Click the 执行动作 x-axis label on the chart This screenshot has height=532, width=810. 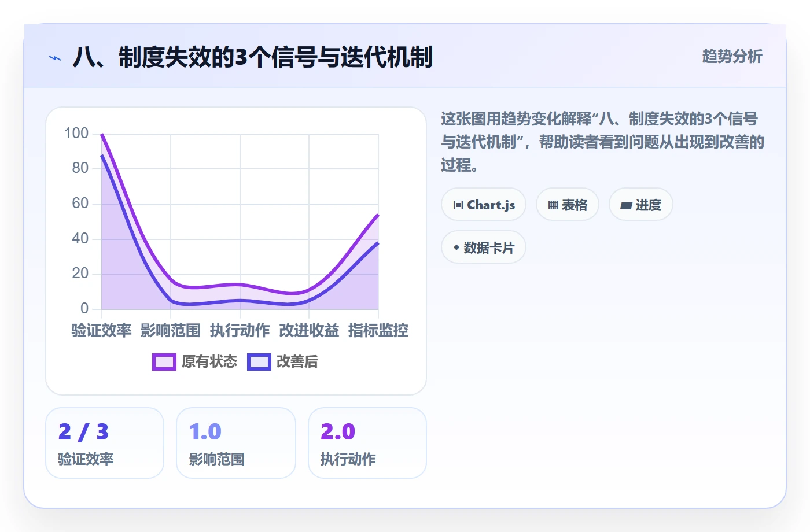pyautogui.click(x=240, y=331)
